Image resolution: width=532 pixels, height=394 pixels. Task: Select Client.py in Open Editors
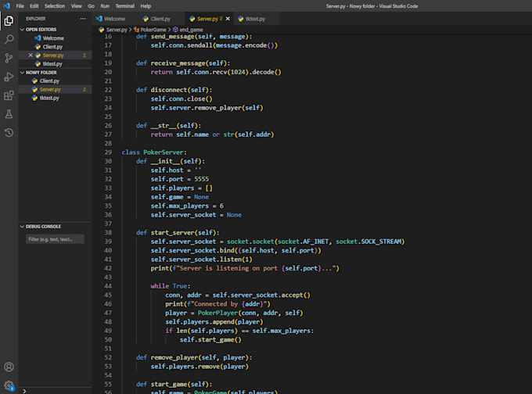(55, 46)
